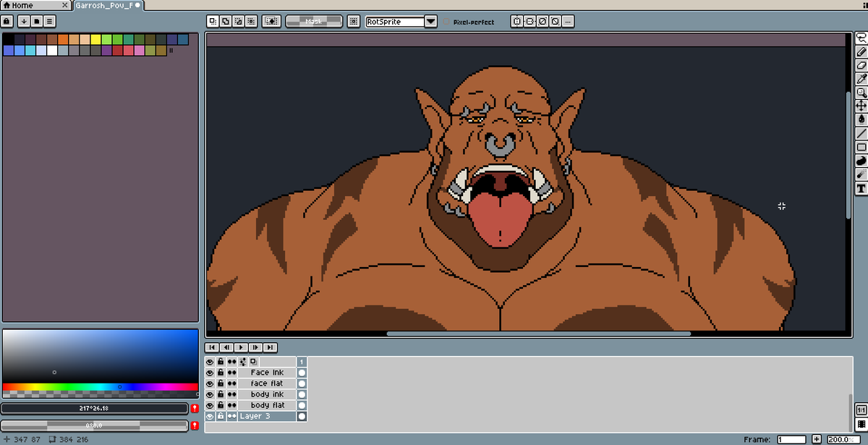Select the Text tool
The image size is (868, 445).
coord(861,188)
